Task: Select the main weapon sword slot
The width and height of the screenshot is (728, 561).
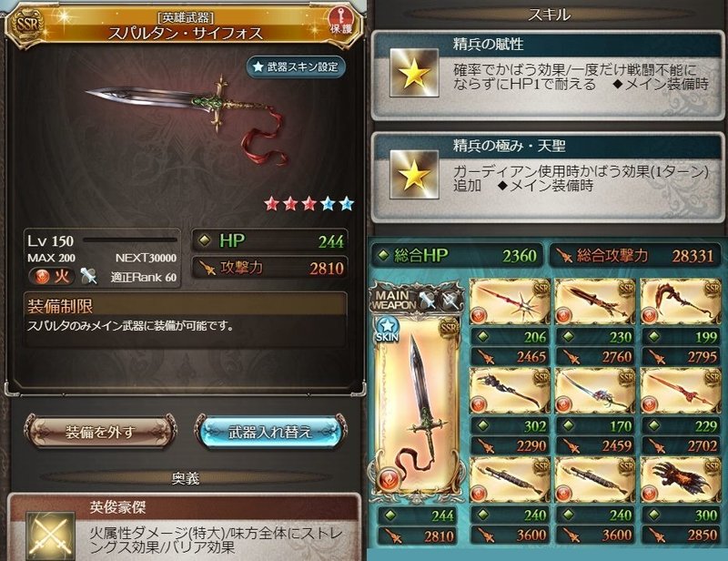Action: 417,405
